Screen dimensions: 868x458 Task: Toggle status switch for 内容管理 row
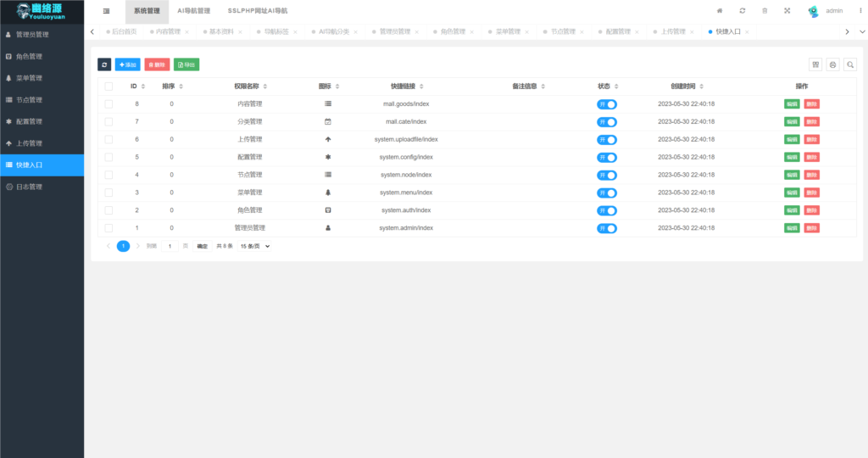[x=607, y=104]
